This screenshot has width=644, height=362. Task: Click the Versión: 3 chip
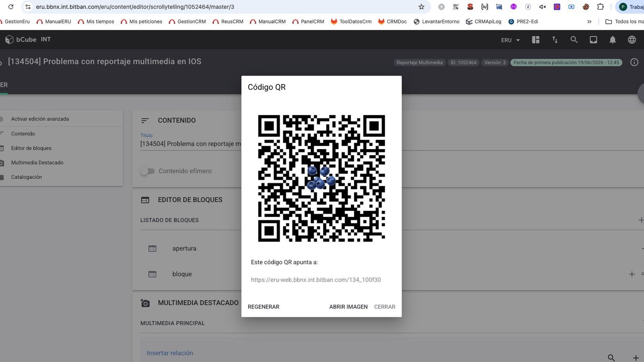(495, 62)
